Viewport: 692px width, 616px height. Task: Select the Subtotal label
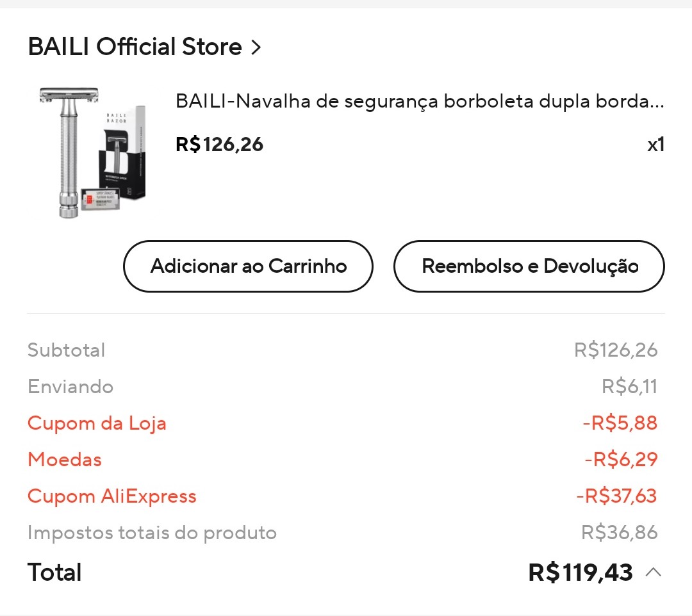pyautogui.click(x=66, y=350)
